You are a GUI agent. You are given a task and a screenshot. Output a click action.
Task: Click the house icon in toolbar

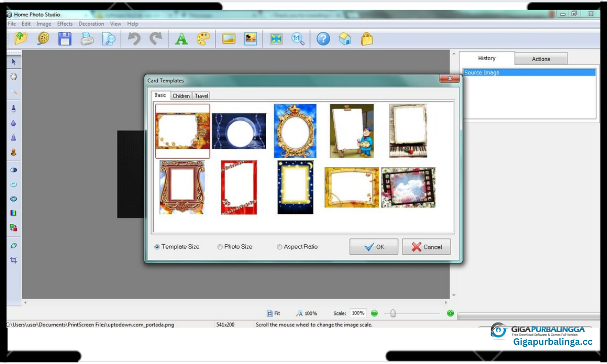[x=345, y=38]
